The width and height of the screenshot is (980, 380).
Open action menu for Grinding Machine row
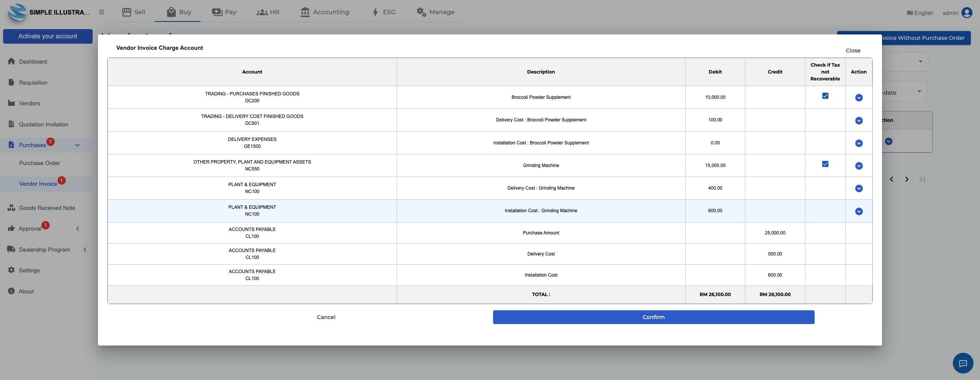pyautogui.click(x=859, y=166)
